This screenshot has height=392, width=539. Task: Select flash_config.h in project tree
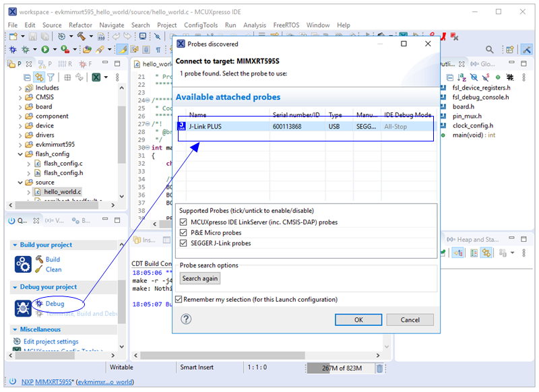(x=63, y=173)
